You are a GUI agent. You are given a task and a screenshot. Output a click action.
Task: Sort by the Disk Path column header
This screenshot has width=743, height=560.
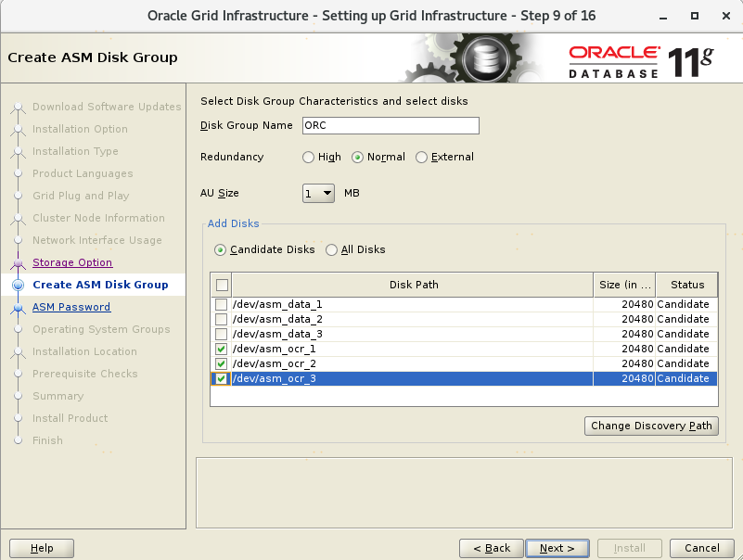point(414,286)
